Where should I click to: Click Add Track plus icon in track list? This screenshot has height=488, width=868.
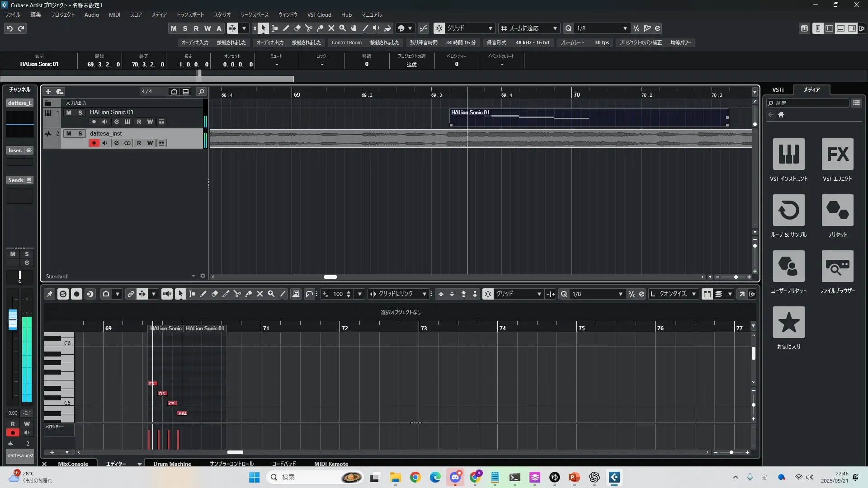(x=48, y=92)
